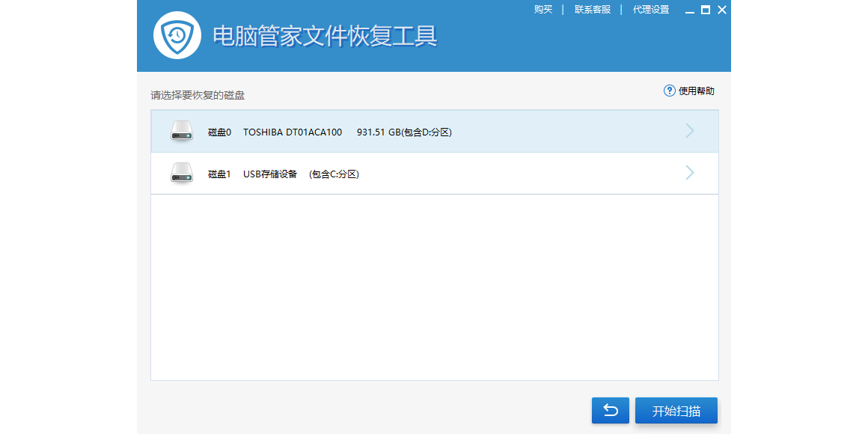Open 代理设置 in the top bar
This screenshot has height=434, width=868.
point(651,10)
